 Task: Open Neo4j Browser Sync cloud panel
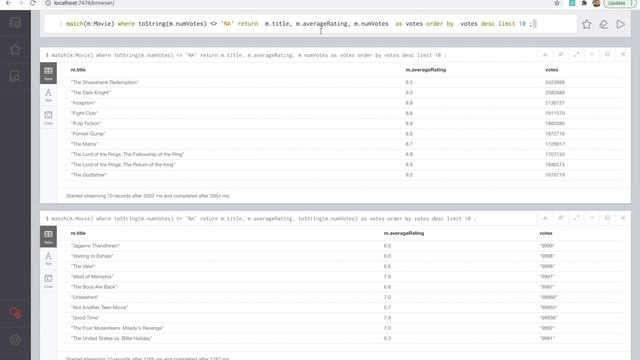pyautogui.click(x=15, y=313)
